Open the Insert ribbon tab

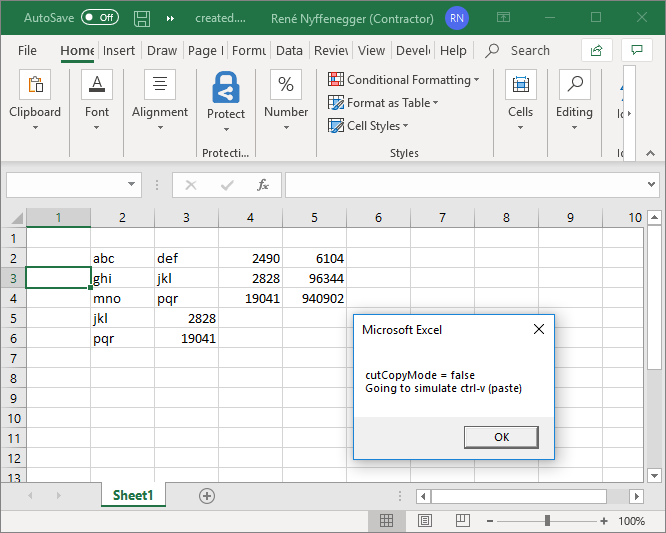coord(119,50)
